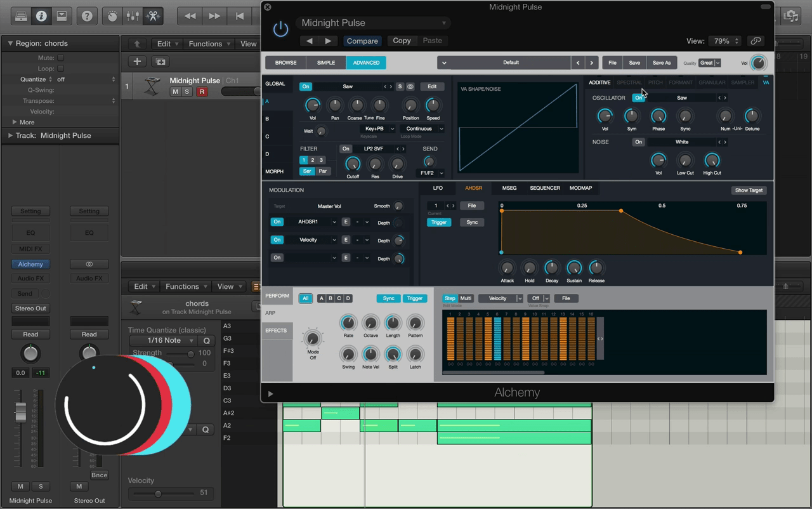
Task: Open the Mixer faders icon
Action: click(x=133, y=16)
